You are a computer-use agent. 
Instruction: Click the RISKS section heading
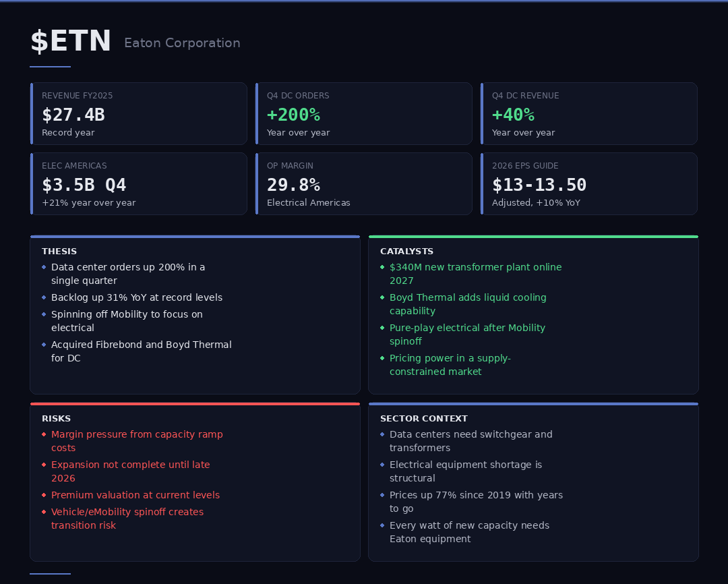tap(56, 419)
